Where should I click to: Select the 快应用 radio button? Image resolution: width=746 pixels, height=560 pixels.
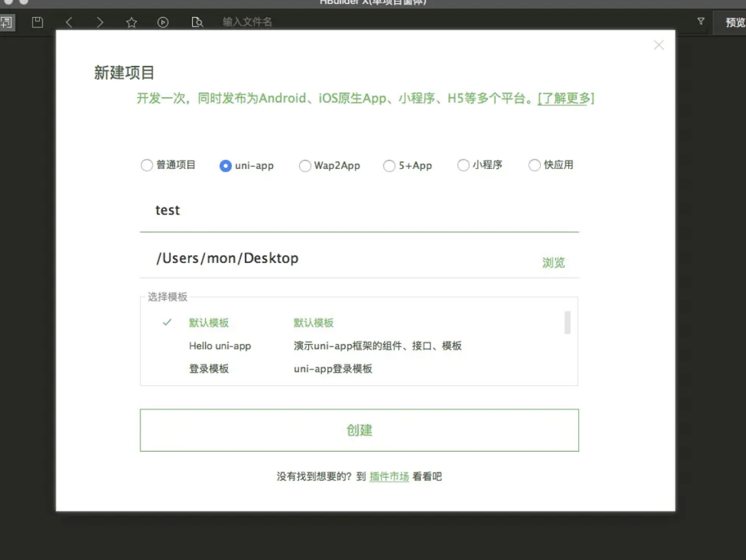[x=534, y=165]
